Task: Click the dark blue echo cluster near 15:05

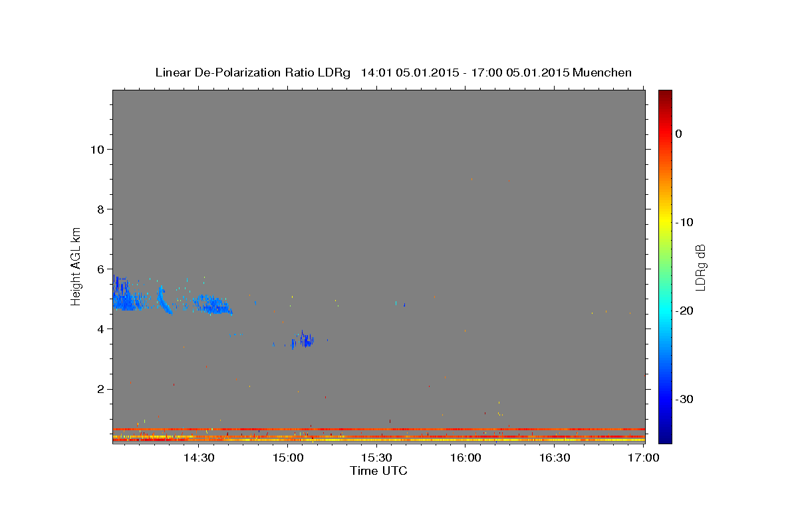Action: (305, 339)
